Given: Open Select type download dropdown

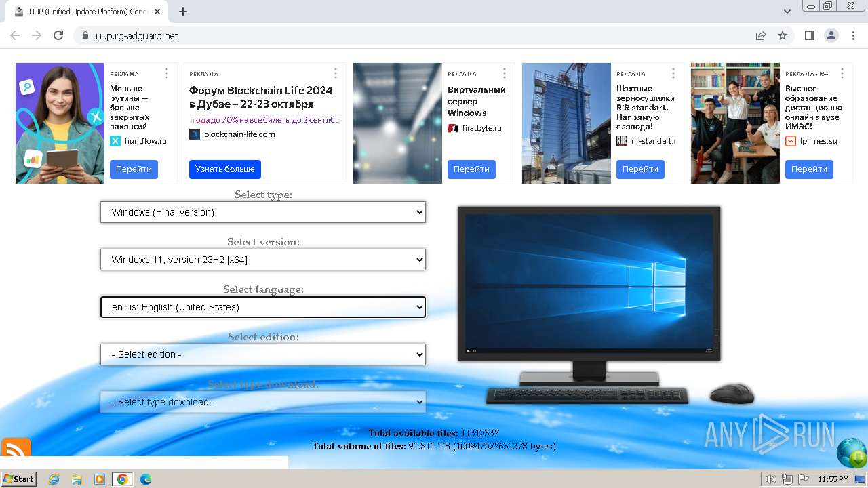Looking at the screenshot, I should [263, 402].
